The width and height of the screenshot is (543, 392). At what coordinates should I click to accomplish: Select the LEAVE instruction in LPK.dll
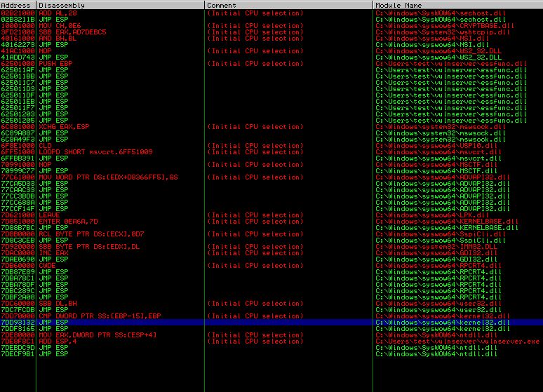[x=49, y=215]
